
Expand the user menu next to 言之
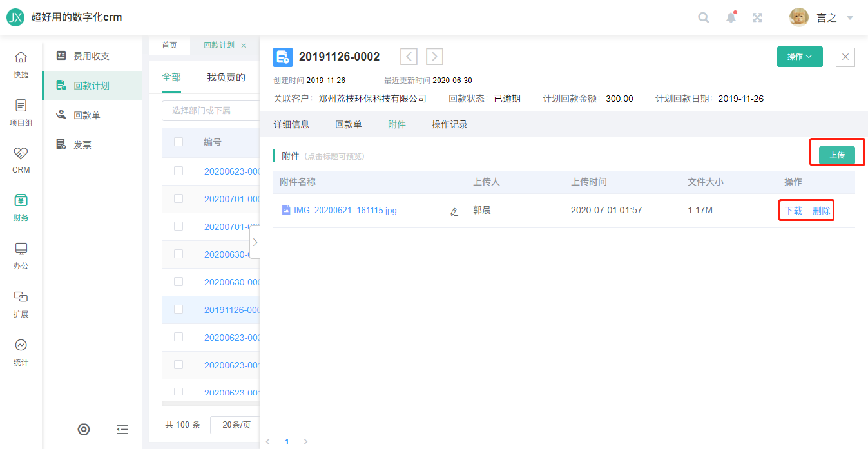click(850, 18)
